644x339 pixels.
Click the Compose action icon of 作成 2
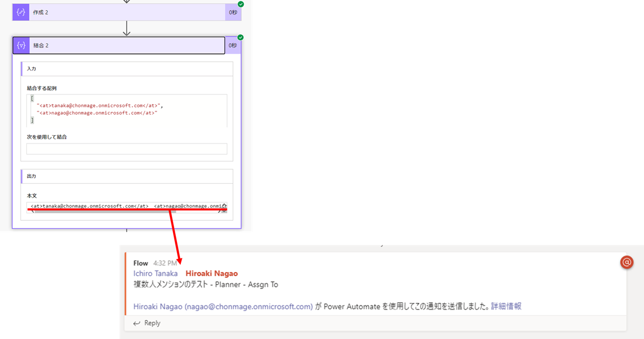coord(21,12)
